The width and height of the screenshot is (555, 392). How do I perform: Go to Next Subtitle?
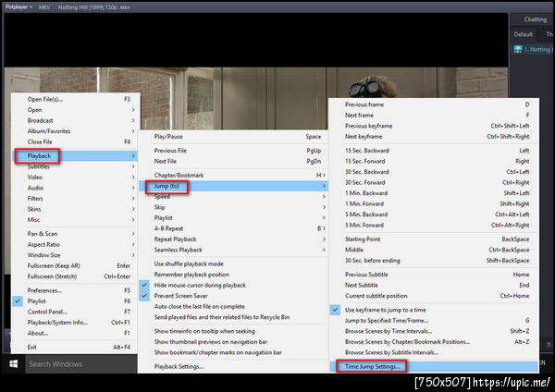pyautogui.click(x=434, y=285)
